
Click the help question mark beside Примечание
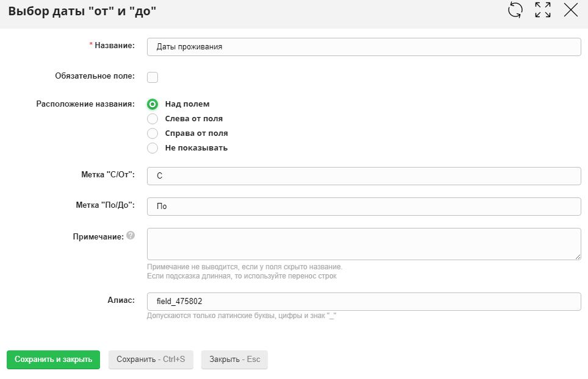click(131, 236)
